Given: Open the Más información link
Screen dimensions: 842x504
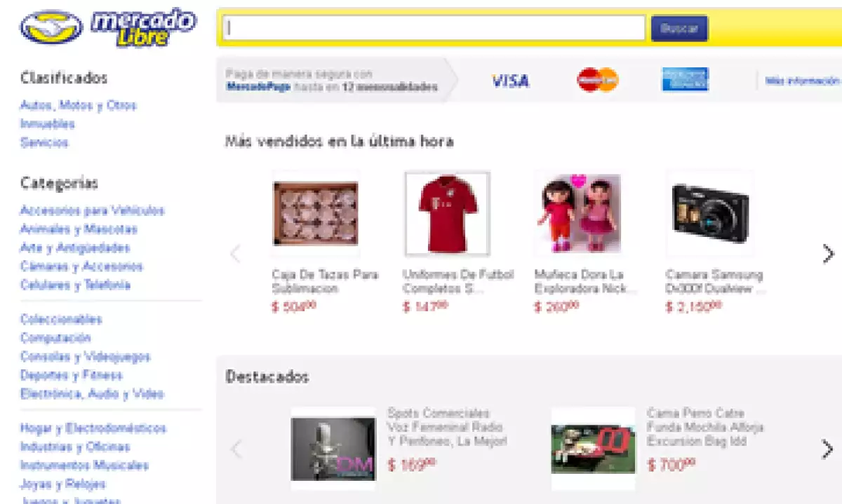Looking at the screenshot, I should point(802,81).
